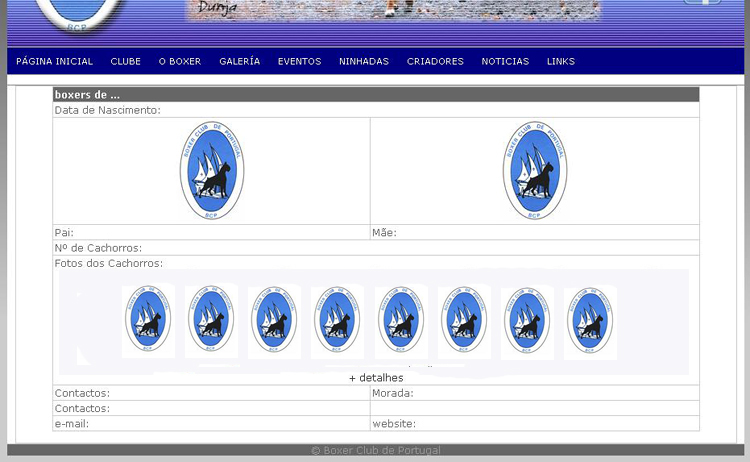Screen dimensions: 750x462
Task: Go to PÁGINA INICIAL in navigation bar
Action: (x=54, y=61)
